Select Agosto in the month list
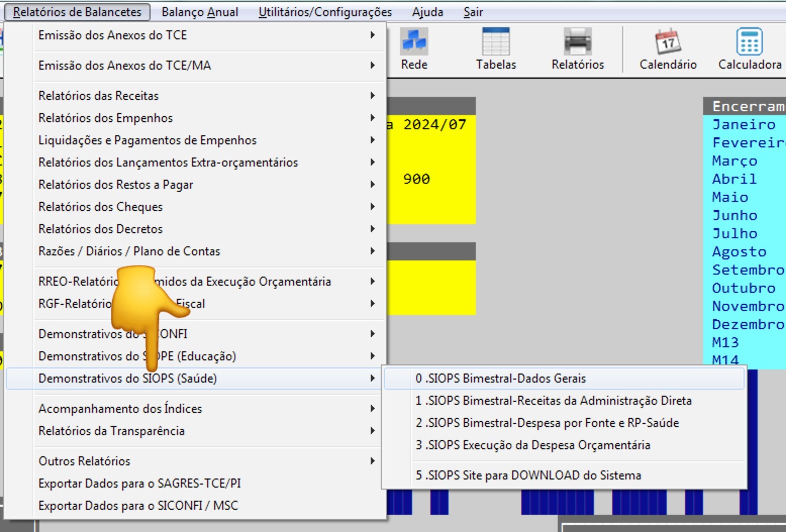 pos(739,251)
